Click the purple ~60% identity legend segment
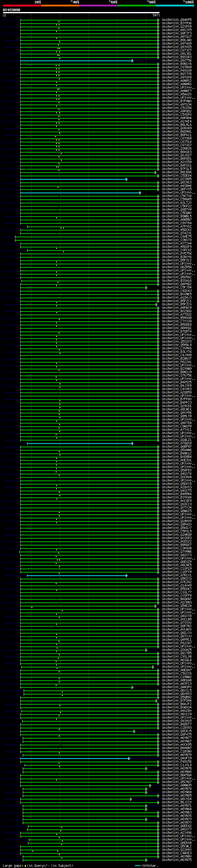This screenshot has height=868, width=197. [x=99, y=6]
